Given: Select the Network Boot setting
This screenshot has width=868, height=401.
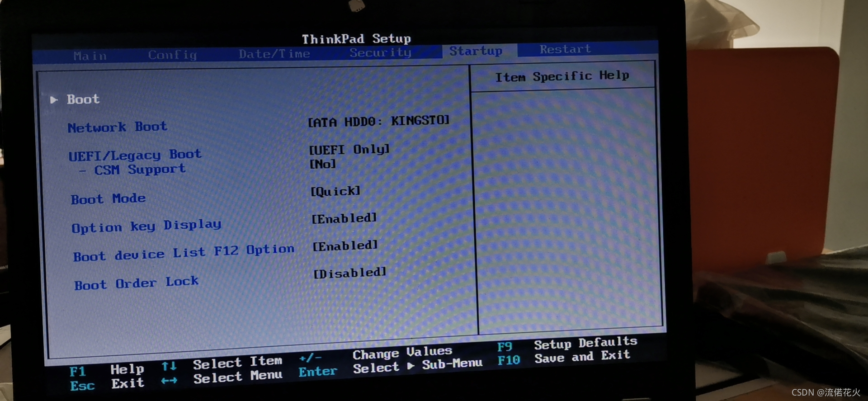Looking at the screenshot, I should tap(118, 127).
